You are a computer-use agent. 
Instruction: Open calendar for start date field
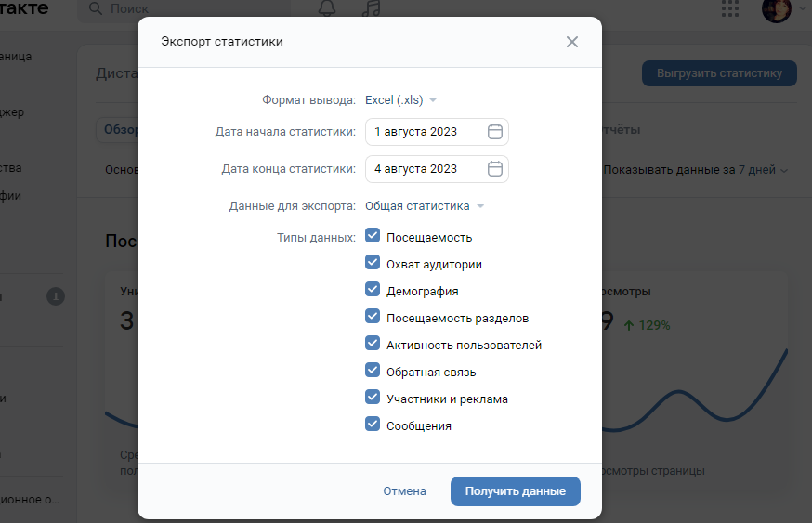[x=494, y=132]
